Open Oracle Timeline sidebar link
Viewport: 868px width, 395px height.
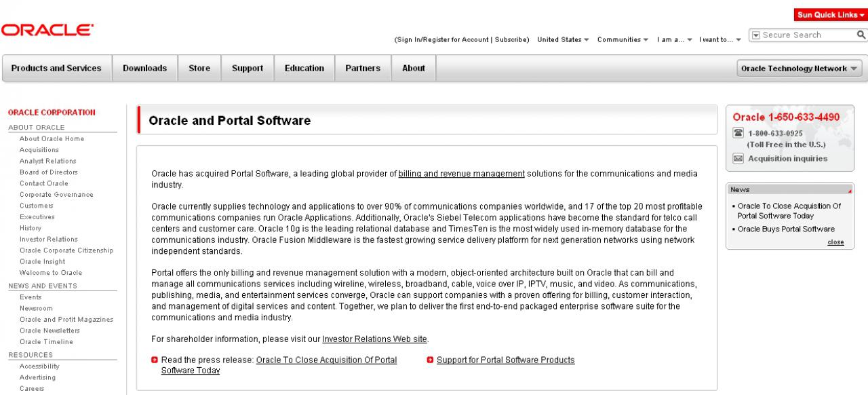46,341
